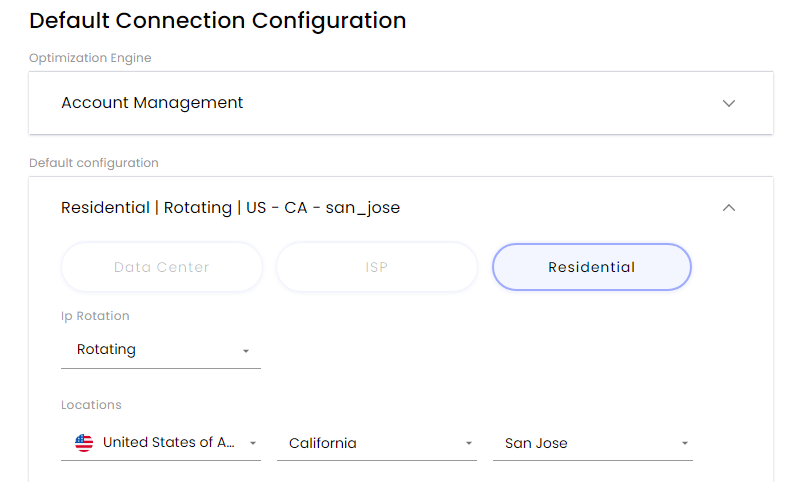Click the arrow beside Rotating

pos(246,351)
